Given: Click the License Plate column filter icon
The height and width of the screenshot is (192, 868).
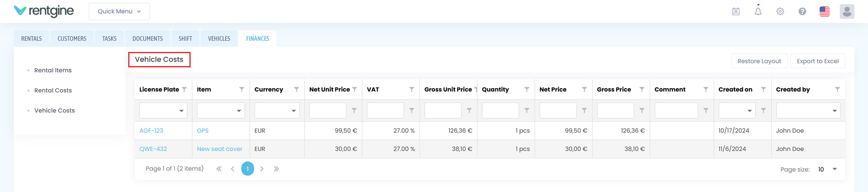Looking at the screenshot, I should 184,89.
